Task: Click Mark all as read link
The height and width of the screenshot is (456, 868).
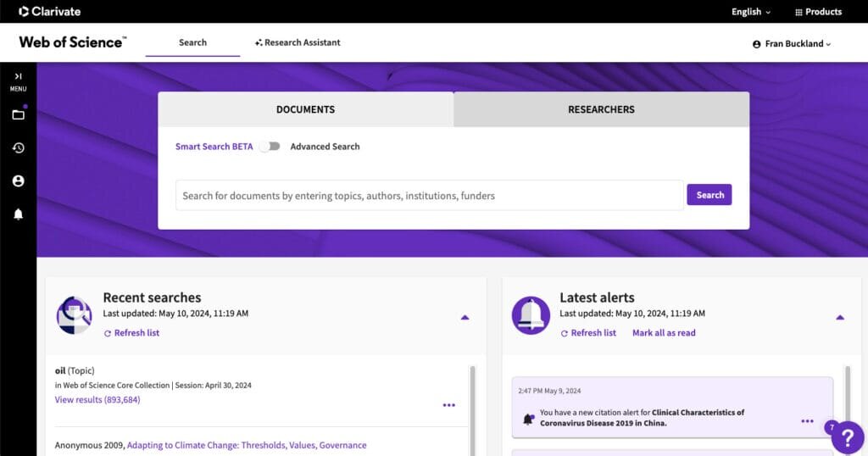Action: click(x=663, y=333)
